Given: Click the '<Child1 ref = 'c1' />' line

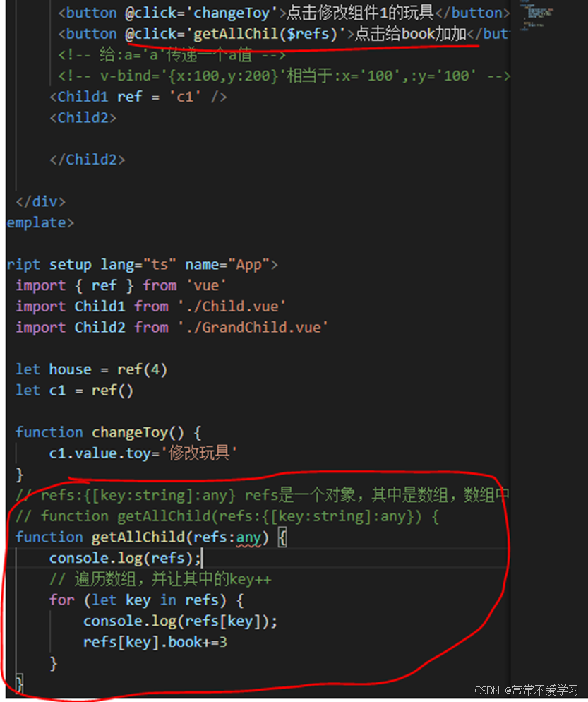Looking at the screenshot, I should pyautogui.click(x=138, y=97).
